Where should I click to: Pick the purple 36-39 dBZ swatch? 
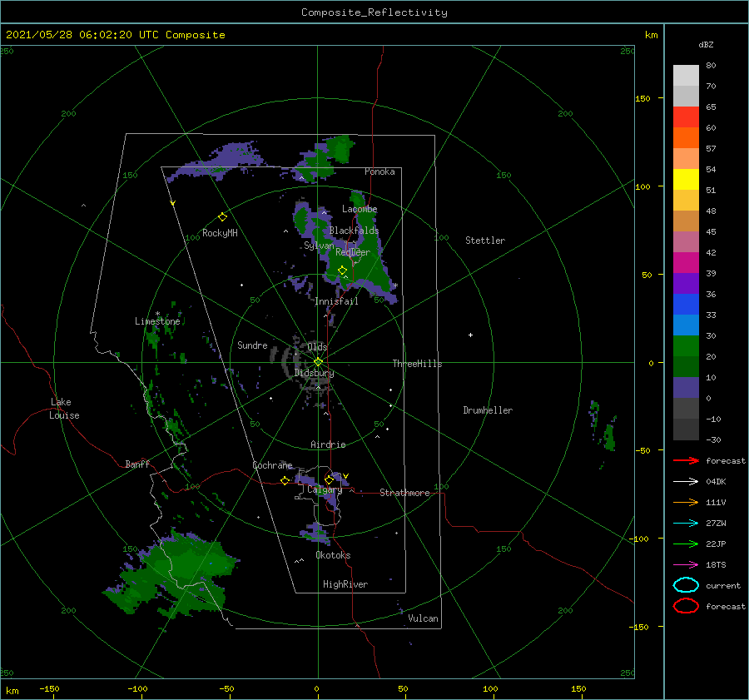coord(686,284)
